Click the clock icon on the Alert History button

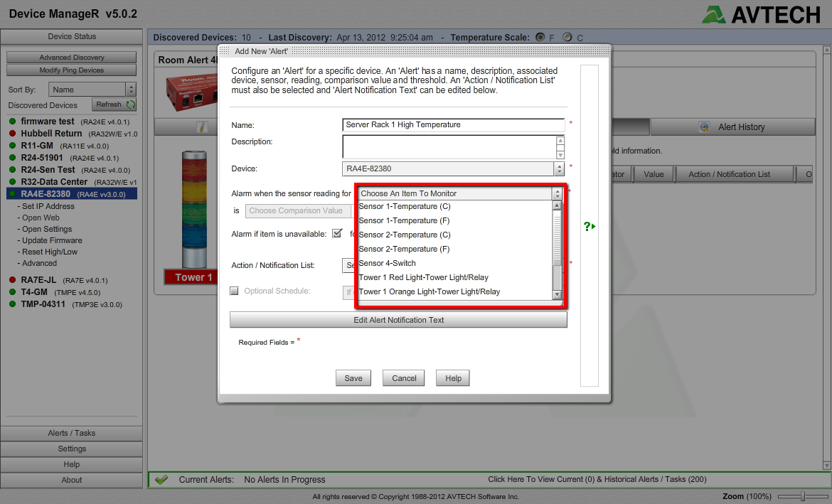(704, 127)
